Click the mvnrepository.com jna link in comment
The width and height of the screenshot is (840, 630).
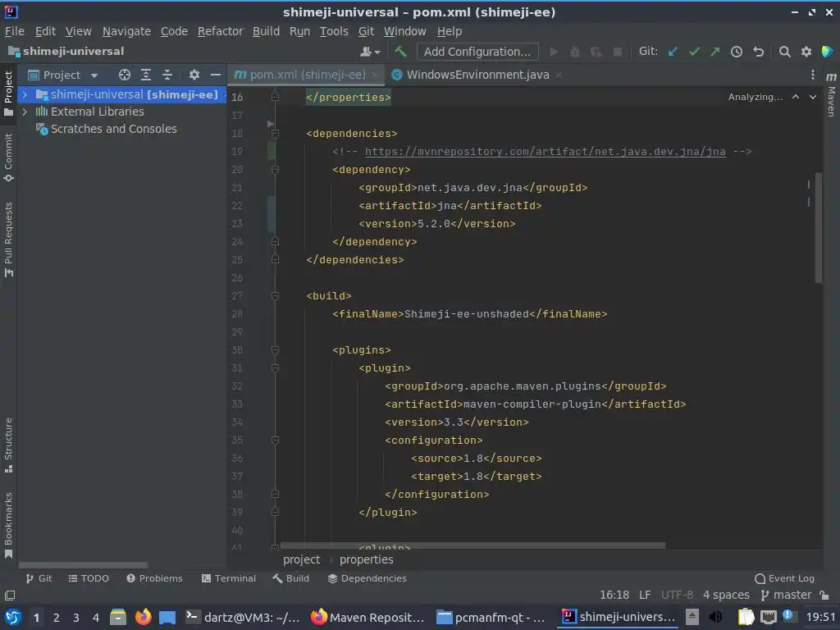coord(545,152)
